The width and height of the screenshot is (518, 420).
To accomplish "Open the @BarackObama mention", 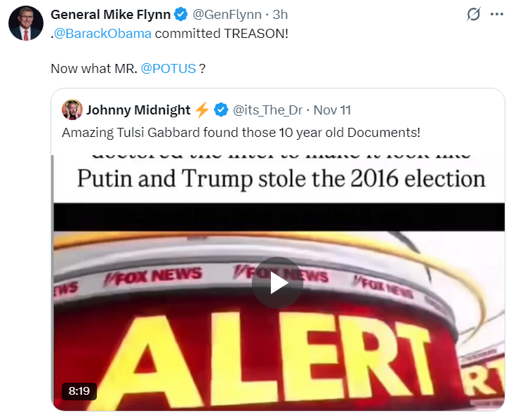I will pos(104,33).
